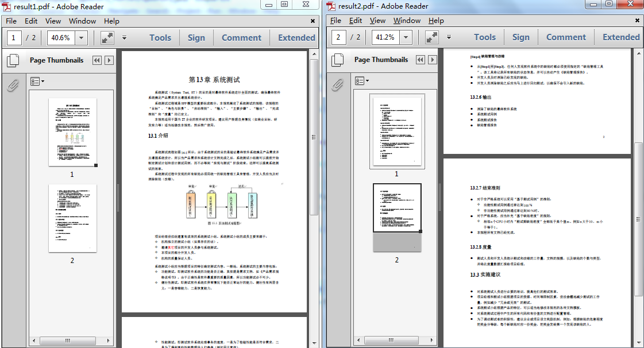Screen dimensions: 644x348
Task: Open toolbar overflow arrow in result1.pdf
Action: point(124,38)
